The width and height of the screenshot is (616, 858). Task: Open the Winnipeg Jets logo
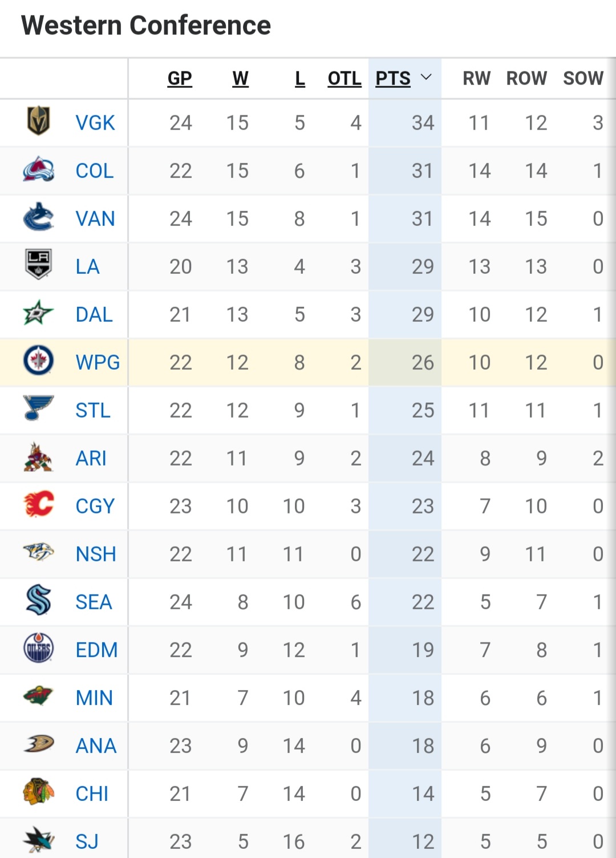[38, 361]
